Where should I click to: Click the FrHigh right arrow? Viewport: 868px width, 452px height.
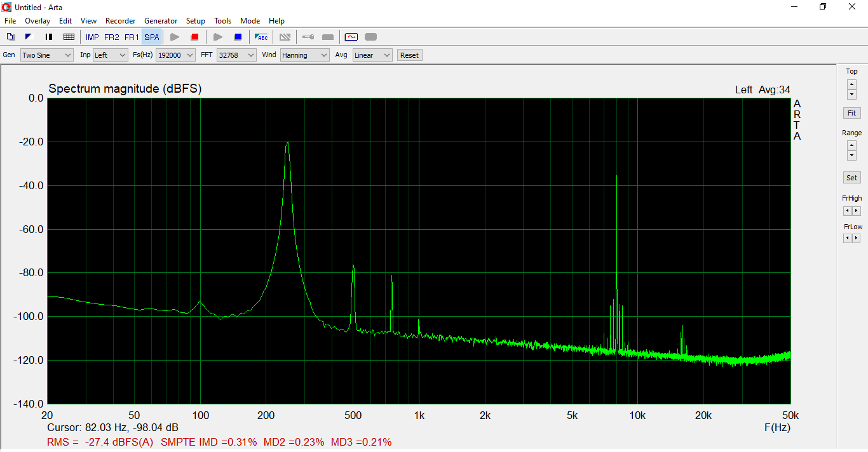pyautogui.click(x=856, y=211)
